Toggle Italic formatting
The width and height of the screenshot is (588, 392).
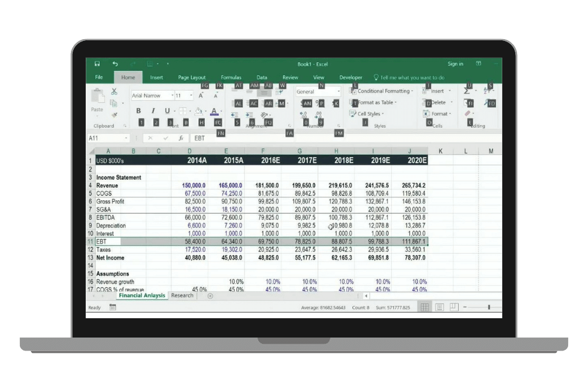tap(153, 110)
